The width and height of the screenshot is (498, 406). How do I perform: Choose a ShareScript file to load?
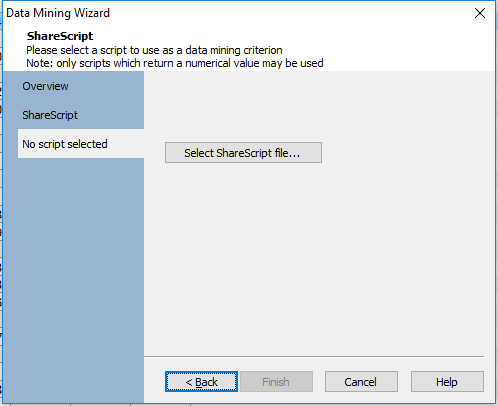click(243, 153)
